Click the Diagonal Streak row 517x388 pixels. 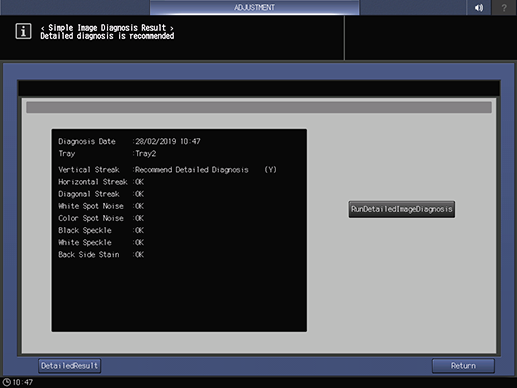[101, 194]
